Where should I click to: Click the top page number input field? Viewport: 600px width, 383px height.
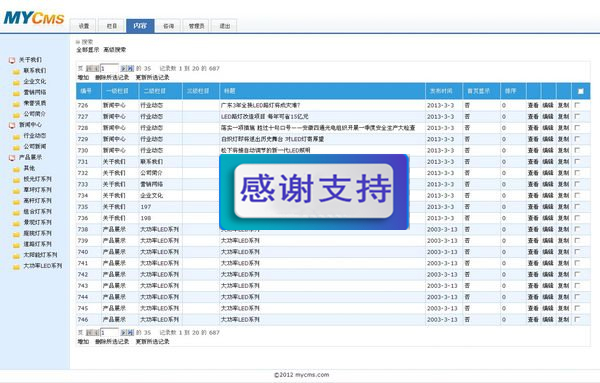[109, 68]
